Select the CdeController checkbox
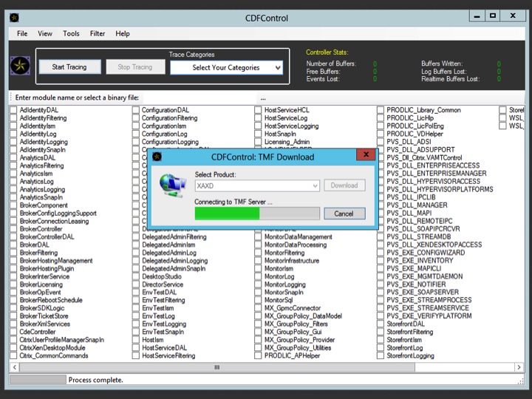532x399 pixels. pos(13,332)
